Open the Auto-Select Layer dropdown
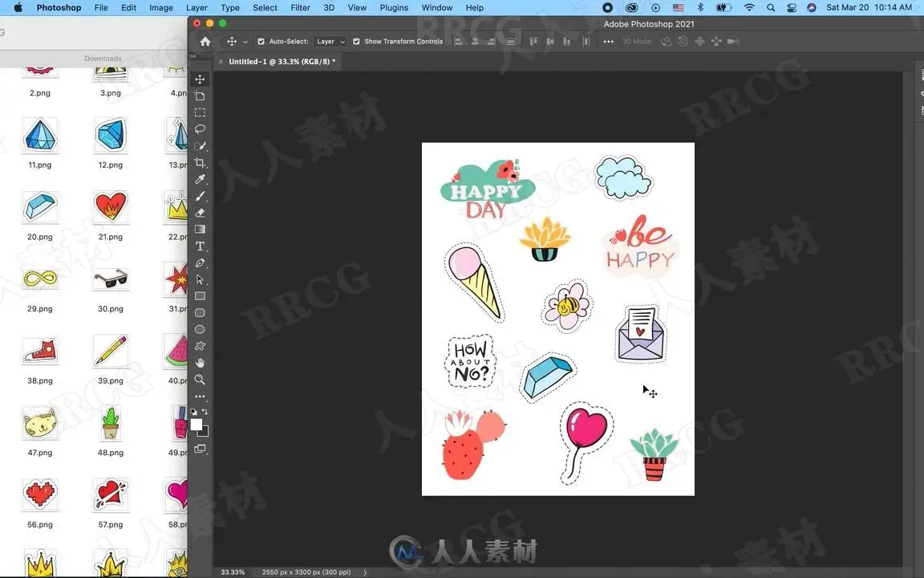 (x=330, y=41)
